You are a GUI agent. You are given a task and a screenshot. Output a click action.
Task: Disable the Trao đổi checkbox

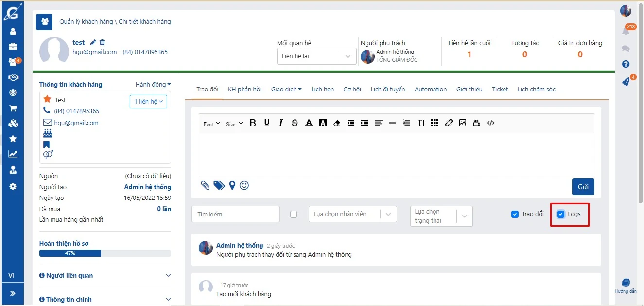515,213
